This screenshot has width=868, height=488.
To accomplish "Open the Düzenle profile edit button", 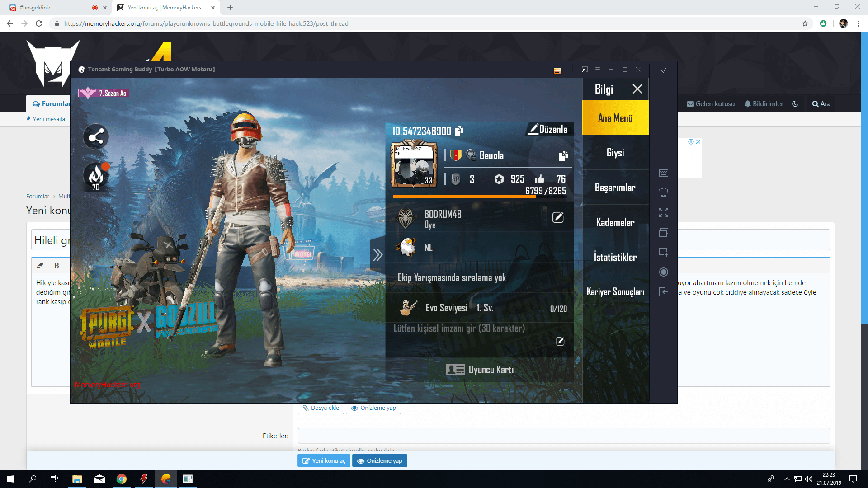I will [x=549, y=129].
